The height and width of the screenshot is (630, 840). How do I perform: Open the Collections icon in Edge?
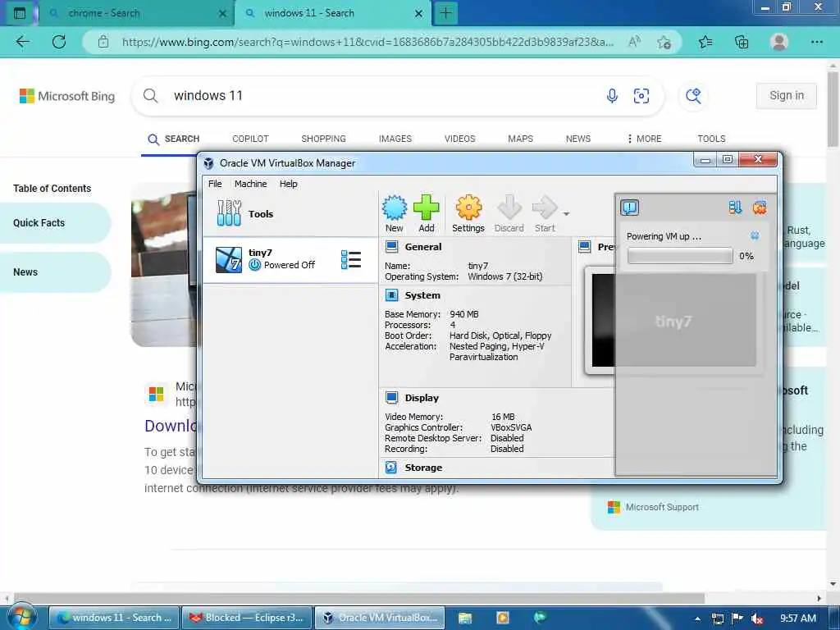pos(742,42)
